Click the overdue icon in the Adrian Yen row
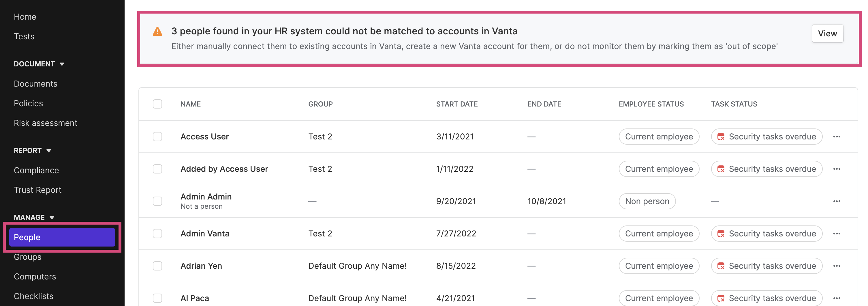This screenshot has height=306, width=868. (721, 266)
